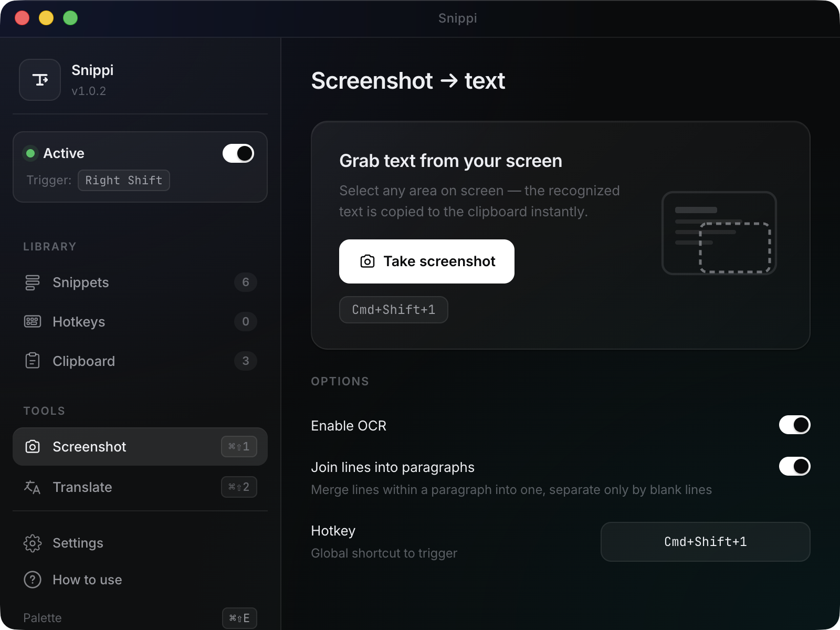Open the Palette command entry
Image resolution: width=840 pixels, height=630 pixels.
(x=140, y=618)
